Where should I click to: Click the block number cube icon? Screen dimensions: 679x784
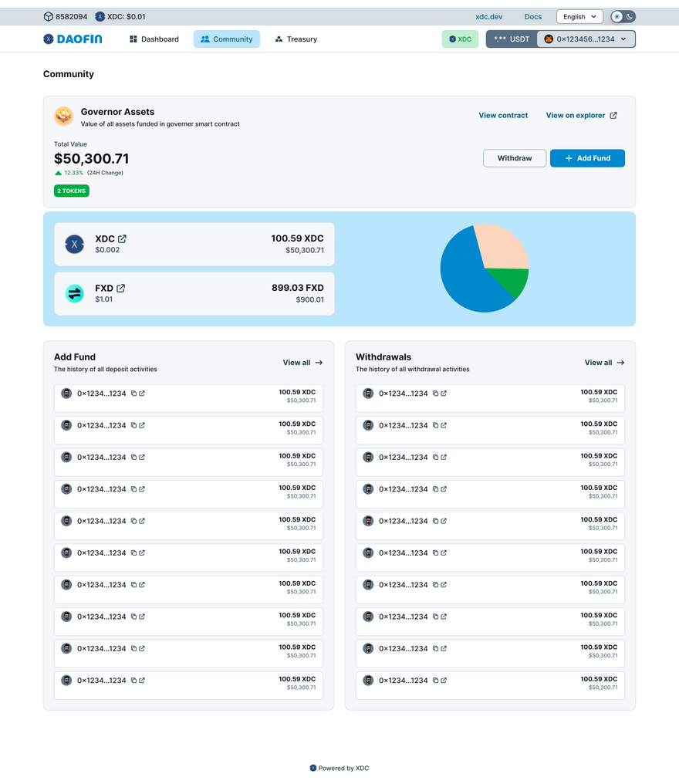point(48,16)
